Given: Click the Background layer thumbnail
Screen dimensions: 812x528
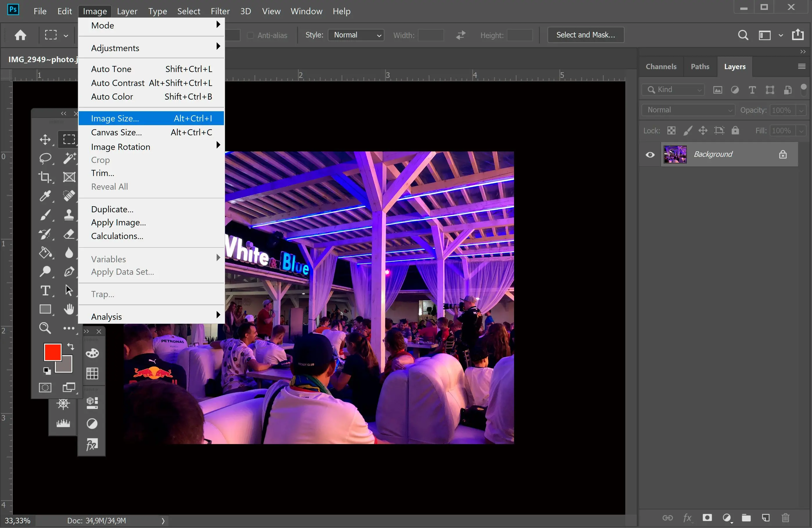Looking at the screenshot, I should point(675,154).
